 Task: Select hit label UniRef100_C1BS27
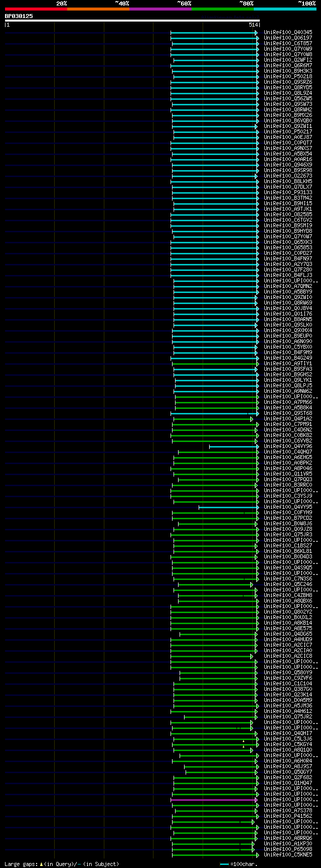coord(288,546)
